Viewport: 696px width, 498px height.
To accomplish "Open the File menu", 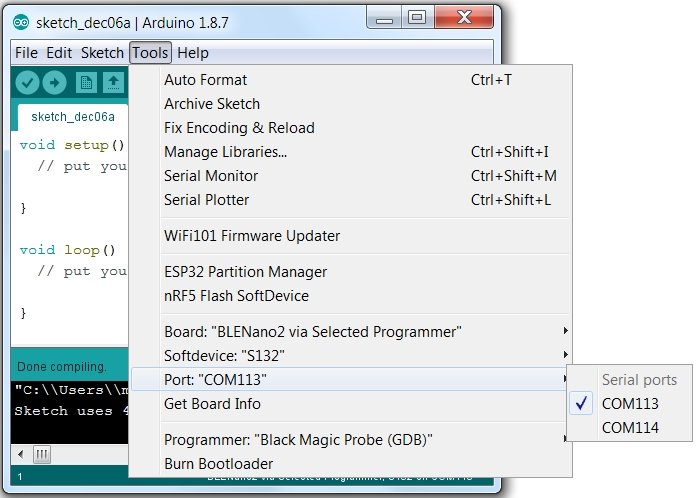I will [26, 53].
